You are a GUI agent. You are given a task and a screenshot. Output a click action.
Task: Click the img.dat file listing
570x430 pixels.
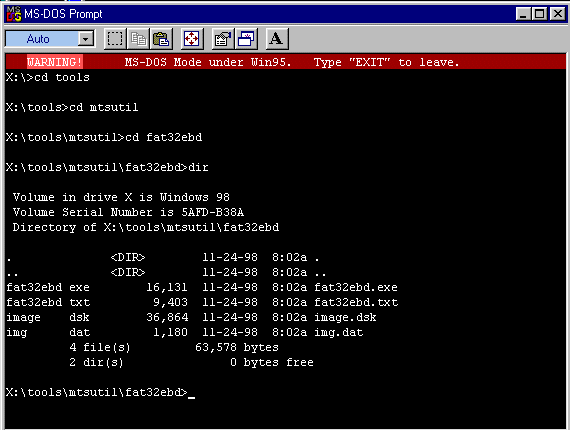click(x=185, y=332)
